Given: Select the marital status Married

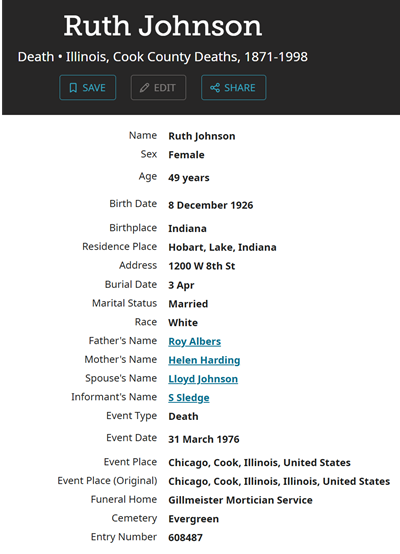Looking at the screenshot, I should click(x=188, y=304).
